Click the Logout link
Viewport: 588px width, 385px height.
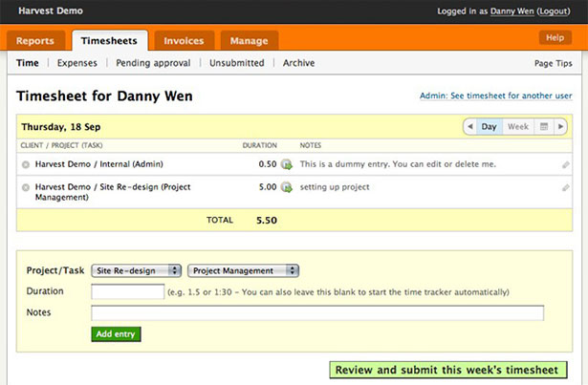coord(554,11)
